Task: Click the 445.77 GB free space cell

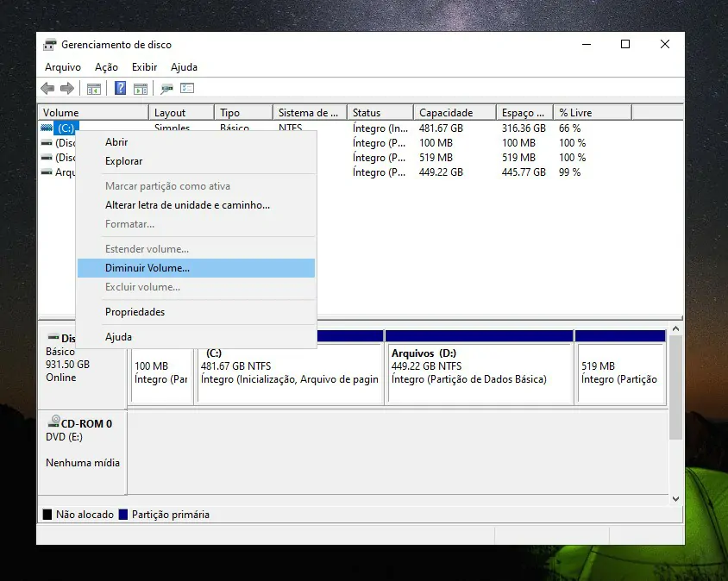Action: tap(524, 172)
